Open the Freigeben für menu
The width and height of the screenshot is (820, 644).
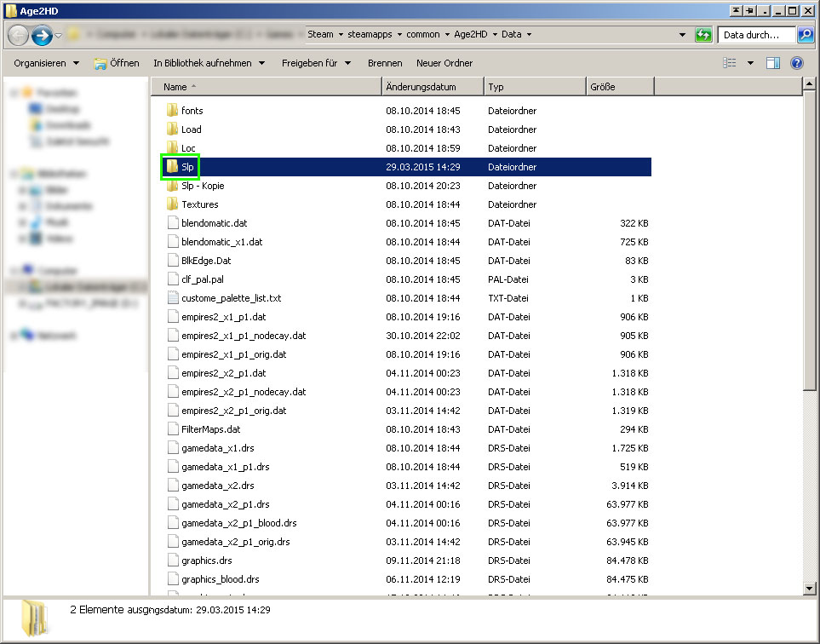(x=316, y=63)
